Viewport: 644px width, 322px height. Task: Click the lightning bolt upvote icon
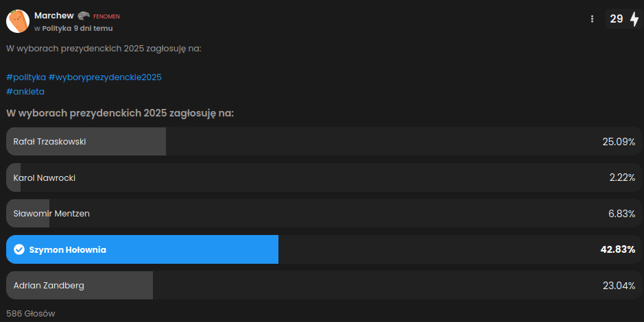click(634, 19)
